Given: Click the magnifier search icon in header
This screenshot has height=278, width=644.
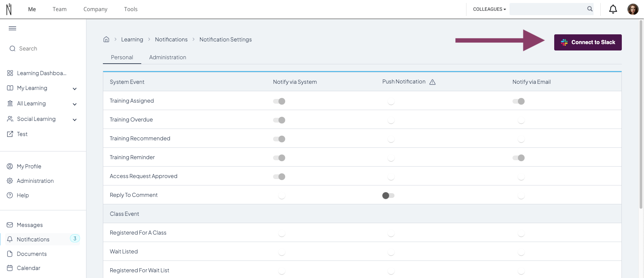Looking at the screenshot, I should (x=590, y=9).
